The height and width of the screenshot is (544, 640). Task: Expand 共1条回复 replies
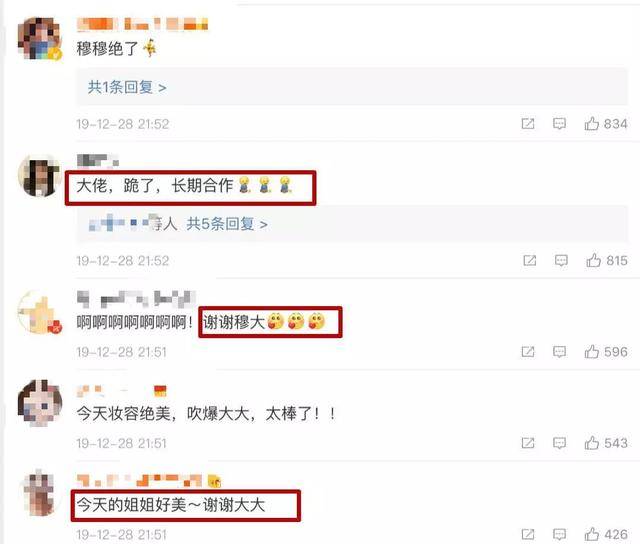pyautogui.click(x=127, y=87)
